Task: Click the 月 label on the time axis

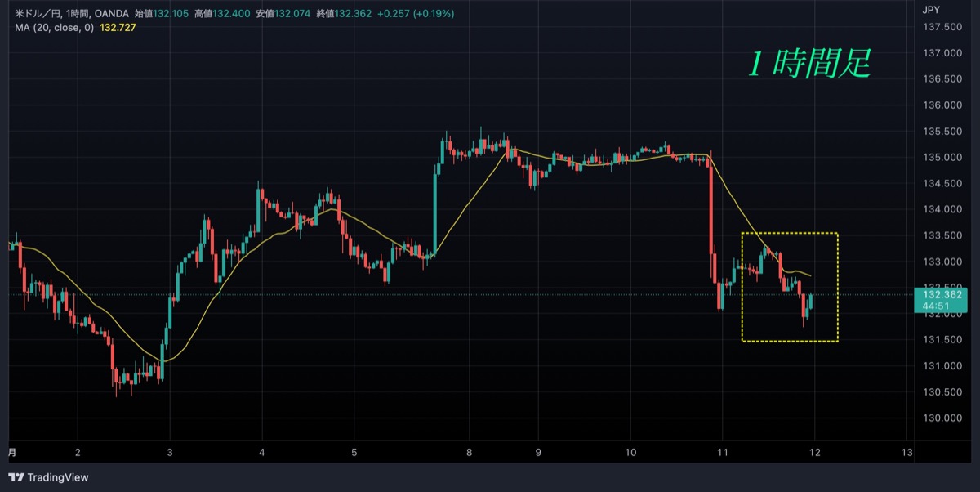Action: pyautogui.click(x=12, y=452)
